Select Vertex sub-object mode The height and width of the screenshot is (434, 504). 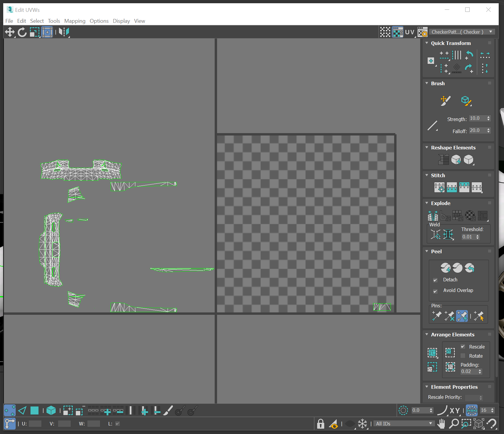[9, 411]
